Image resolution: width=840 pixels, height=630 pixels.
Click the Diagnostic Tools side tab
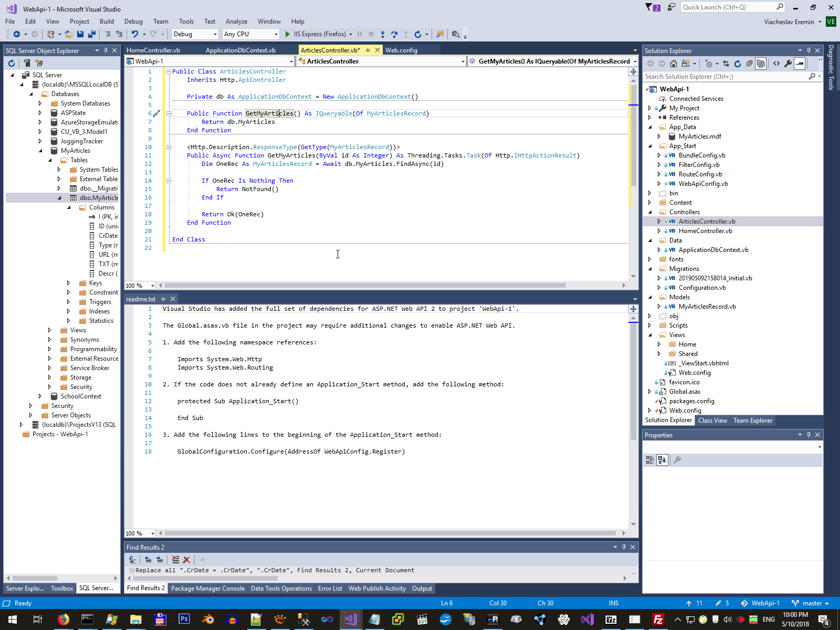click(831, 68)
